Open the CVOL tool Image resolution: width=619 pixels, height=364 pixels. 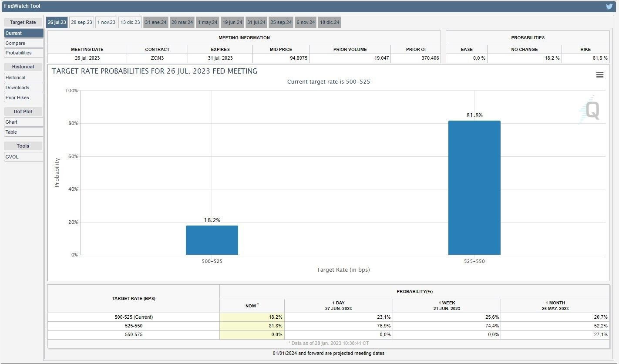[x=24, y=157]
